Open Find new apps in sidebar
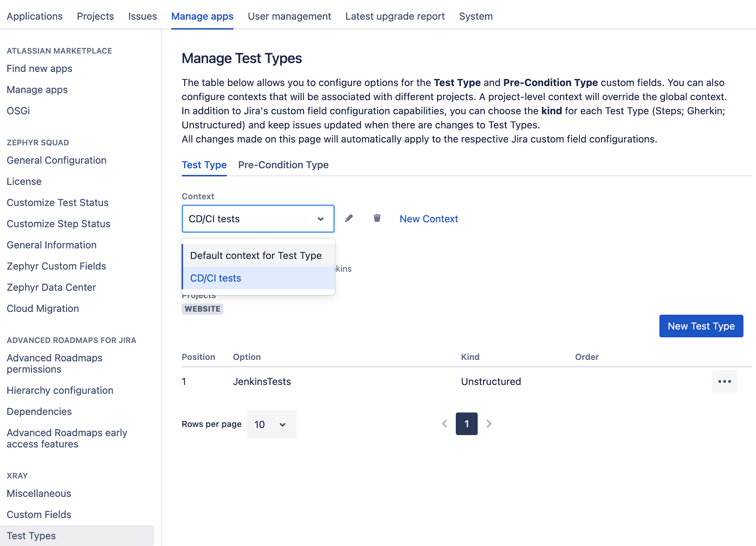 pyautogui.click(x=39, y=69)
